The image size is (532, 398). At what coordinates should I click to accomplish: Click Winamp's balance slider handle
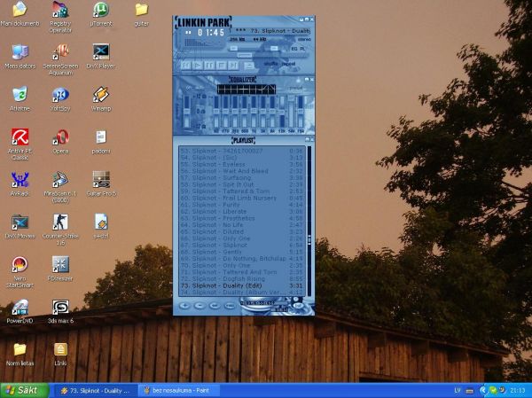coord(274,49)
